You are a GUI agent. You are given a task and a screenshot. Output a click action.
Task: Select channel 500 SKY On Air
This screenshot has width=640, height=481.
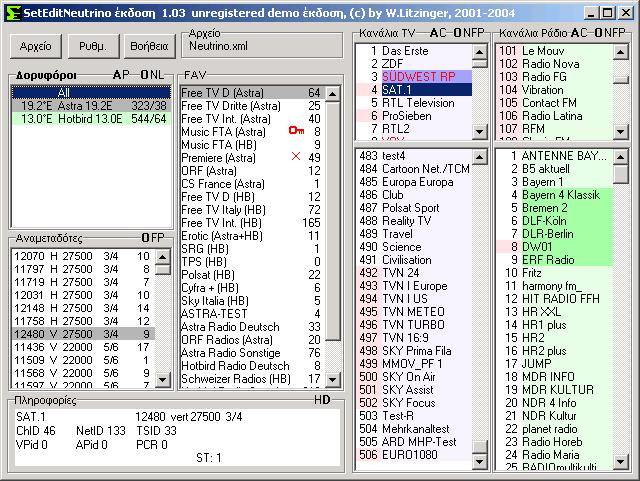pyautogui.click(x=414, y=377)
